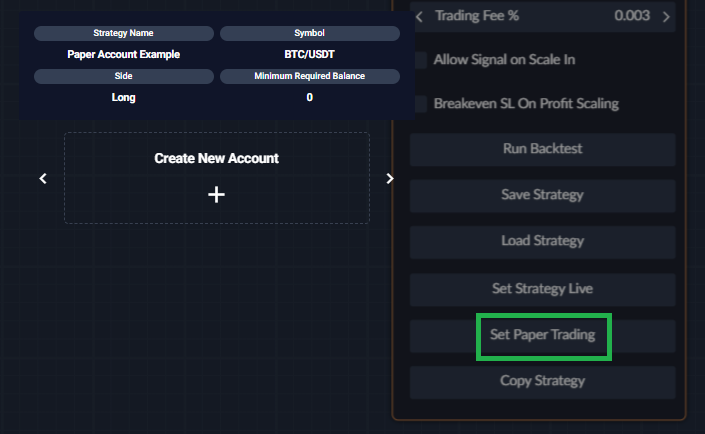Screen dimensions: 705x434
Task: Go to previous account with left chevron
Action: point(43,179)
